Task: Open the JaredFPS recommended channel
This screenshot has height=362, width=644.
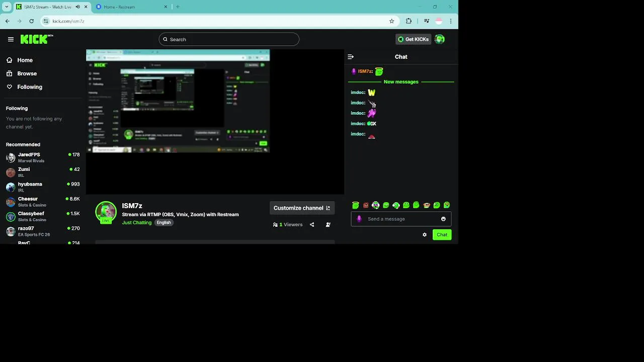Action: tap(43, 157)
